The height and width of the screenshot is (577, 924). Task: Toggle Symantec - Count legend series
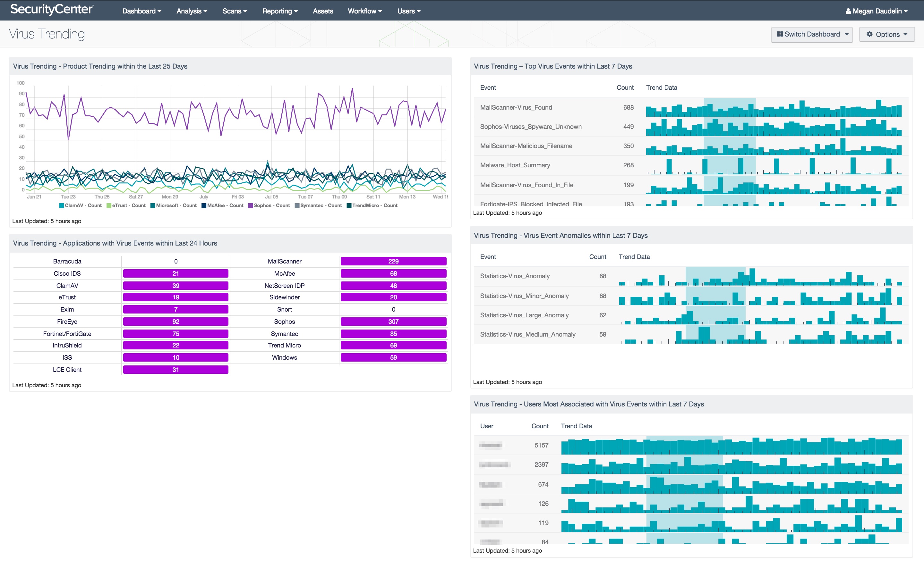319,206
